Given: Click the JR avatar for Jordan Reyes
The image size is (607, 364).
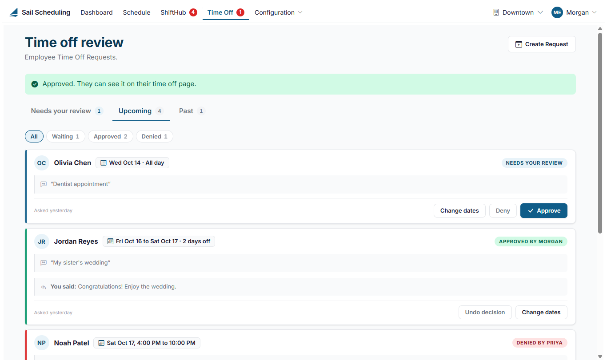Looking at the screenshot, I should (x=42, y=241).
